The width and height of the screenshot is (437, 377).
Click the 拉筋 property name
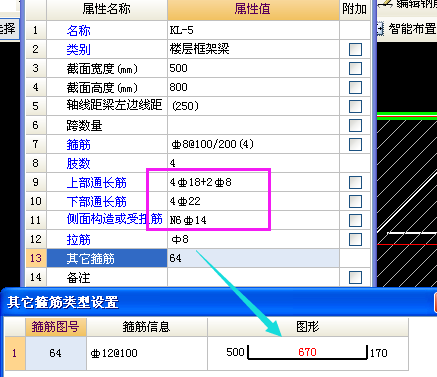pos(78,240)
